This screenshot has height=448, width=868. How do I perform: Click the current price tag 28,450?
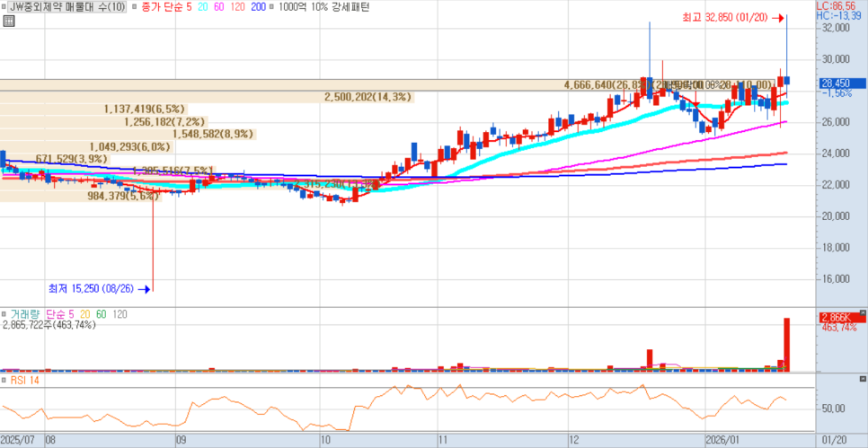841,83
